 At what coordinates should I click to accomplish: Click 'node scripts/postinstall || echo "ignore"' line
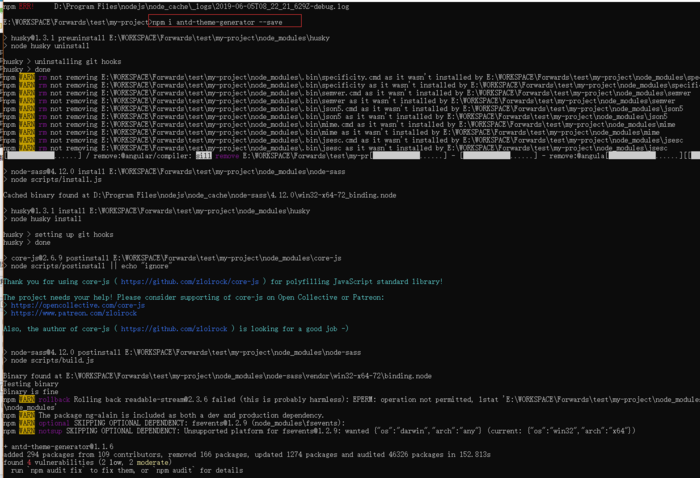click(88, 266)
